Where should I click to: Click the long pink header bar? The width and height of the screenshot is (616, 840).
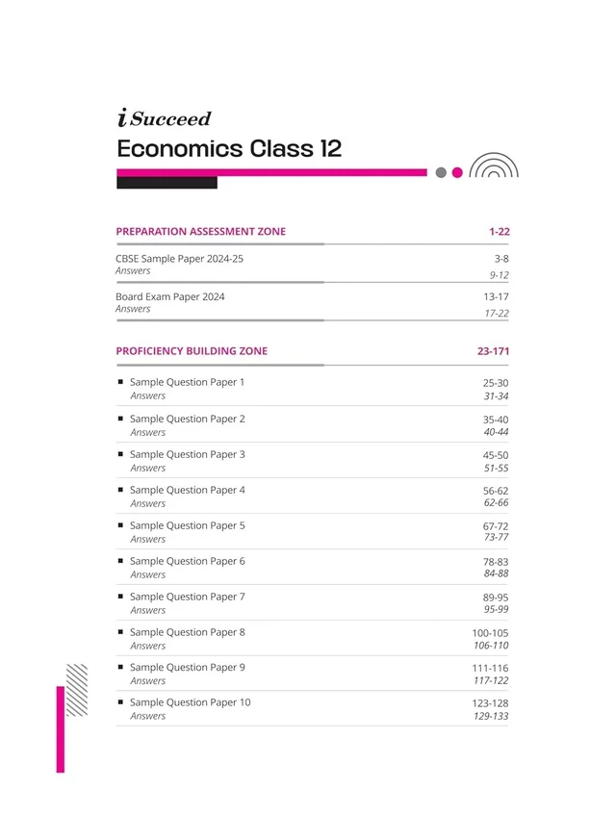[x=271, y=172]
